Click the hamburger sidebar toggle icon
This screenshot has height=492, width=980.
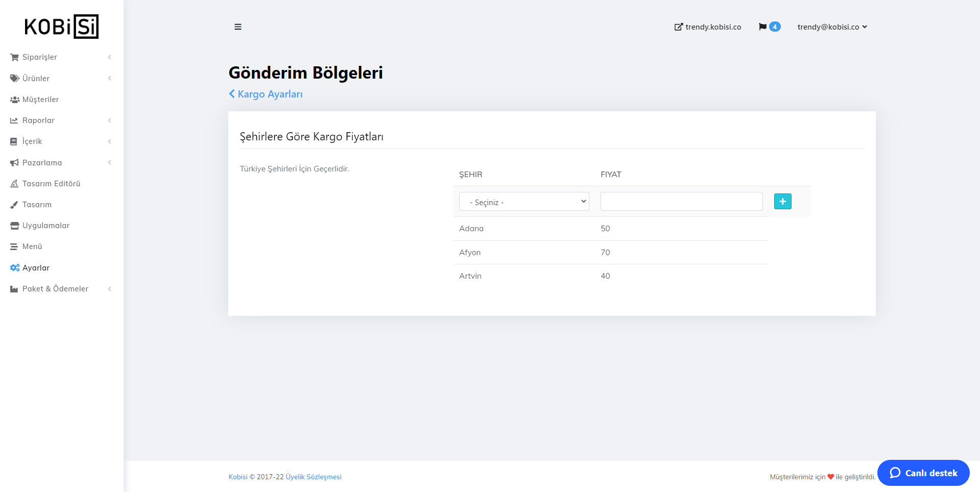point(238,27)
